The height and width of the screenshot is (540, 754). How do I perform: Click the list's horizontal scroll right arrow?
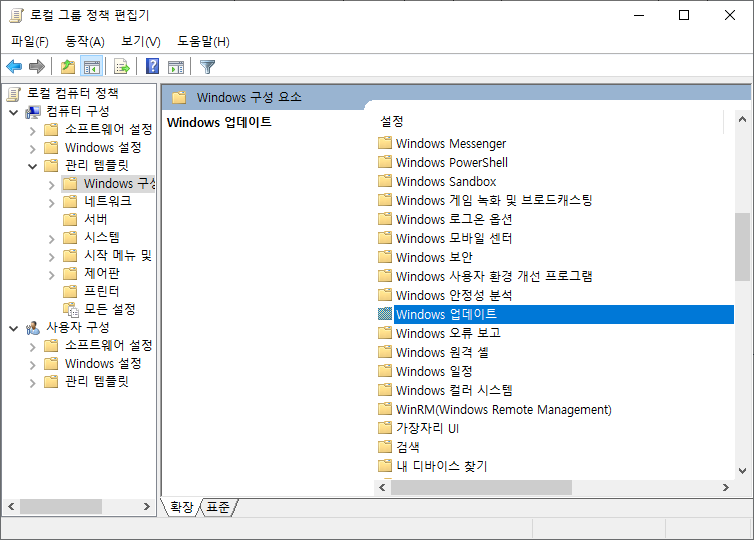[x=726, y=488]
